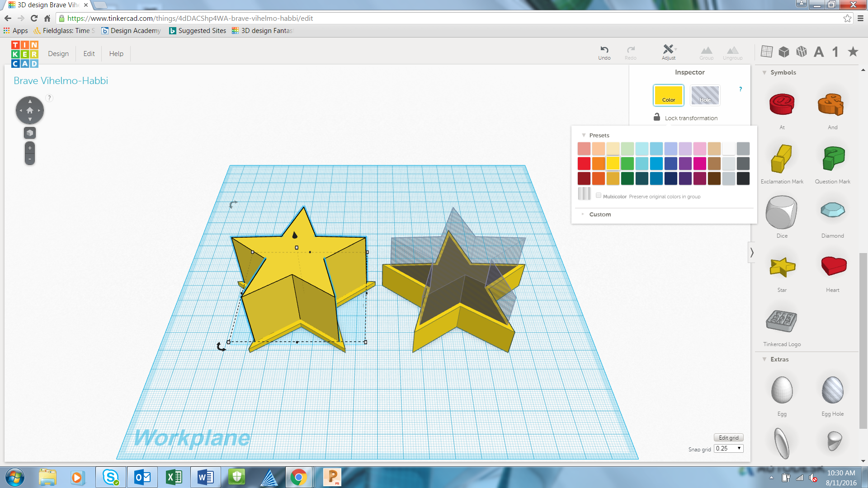Click the Tinkercad logo icon
Screen dimensions: 868x488
point(25,54)
